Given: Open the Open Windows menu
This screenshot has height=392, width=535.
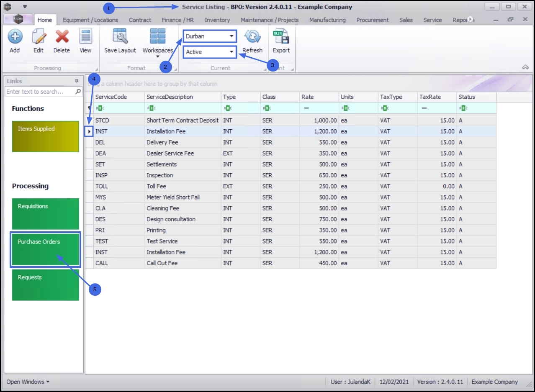Looking at the screenshot, I should pyautogui.click(x=28, y=382).
